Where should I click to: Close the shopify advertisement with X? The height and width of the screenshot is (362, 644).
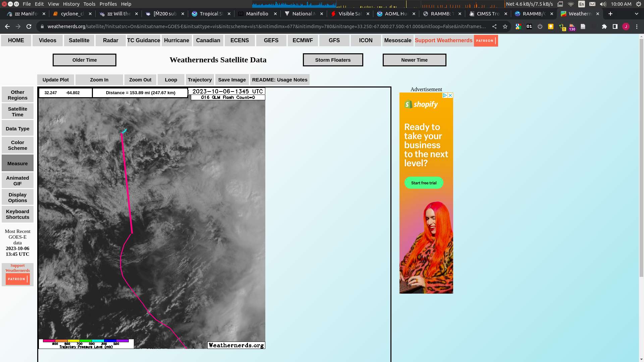(450, 96)
